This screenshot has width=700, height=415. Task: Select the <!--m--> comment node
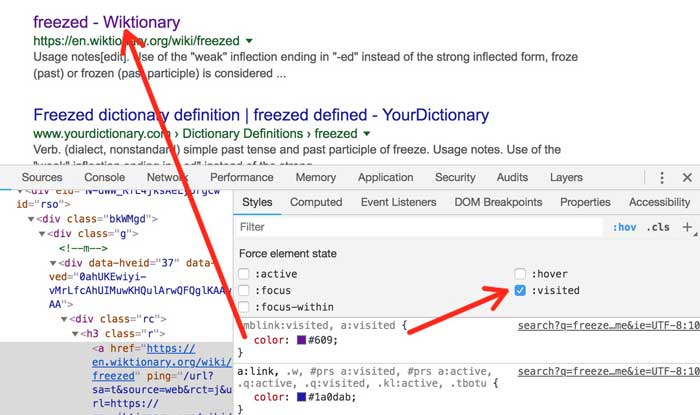tap(83, 248)
